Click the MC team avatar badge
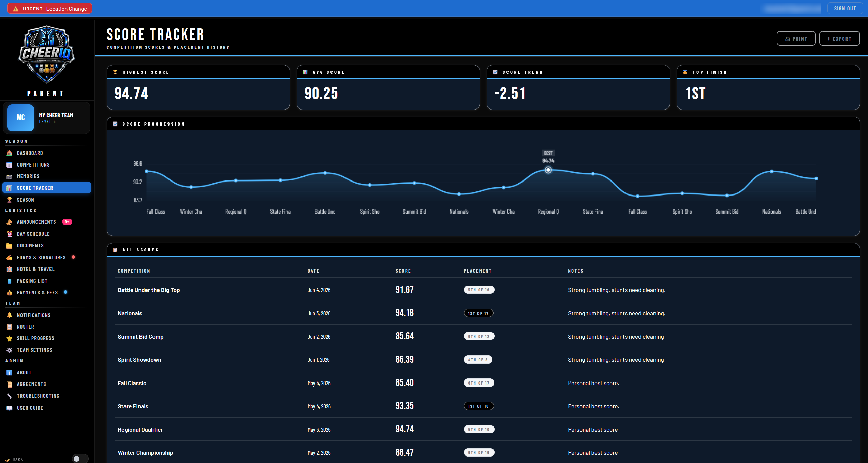868x463 pixels. [x=20, y=118]
